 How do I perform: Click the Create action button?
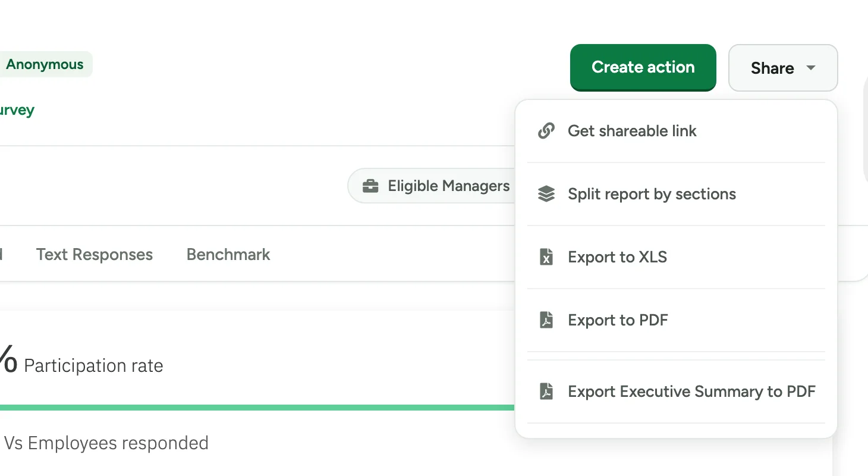(643, 67)
